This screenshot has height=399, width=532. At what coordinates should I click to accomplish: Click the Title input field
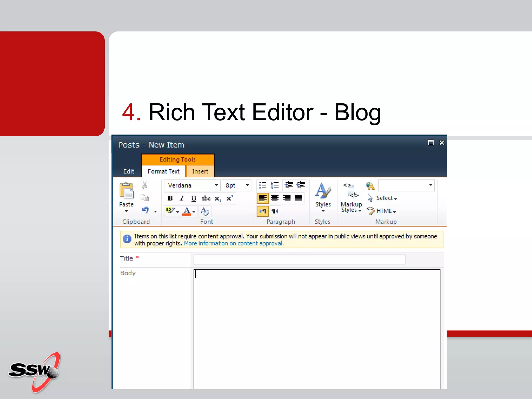(x=299, y=260)
